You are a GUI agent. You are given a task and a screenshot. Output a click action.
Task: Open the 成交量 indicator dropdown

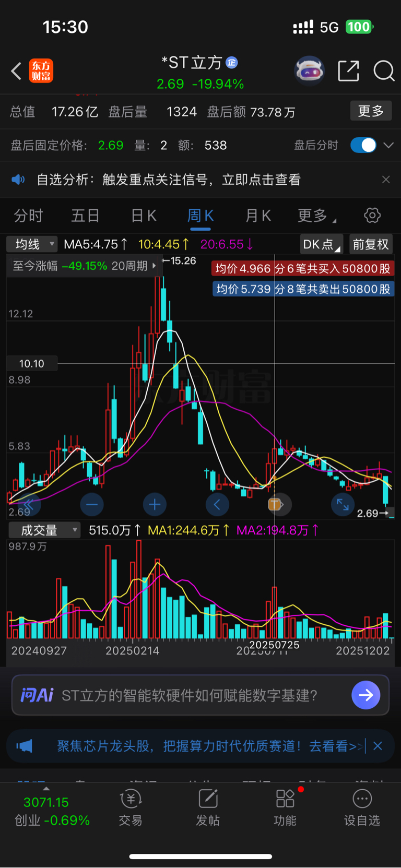coord(44,530)
